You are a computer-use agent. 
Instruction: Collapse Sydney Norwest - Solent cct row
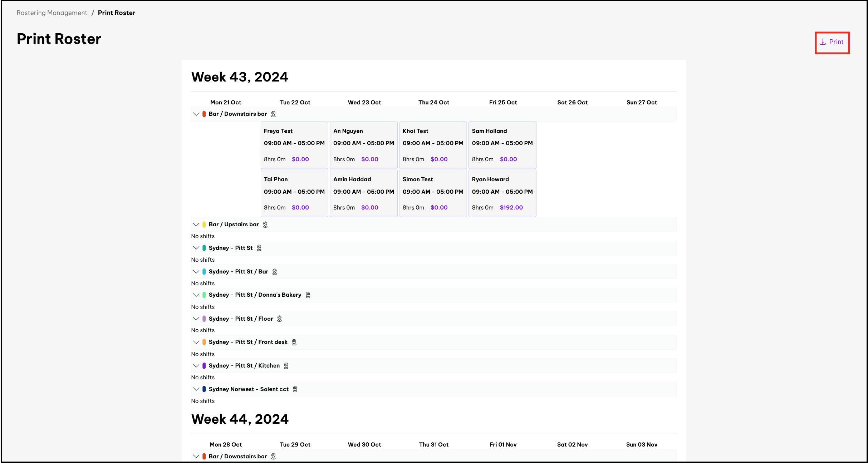[x=196, y=389]
